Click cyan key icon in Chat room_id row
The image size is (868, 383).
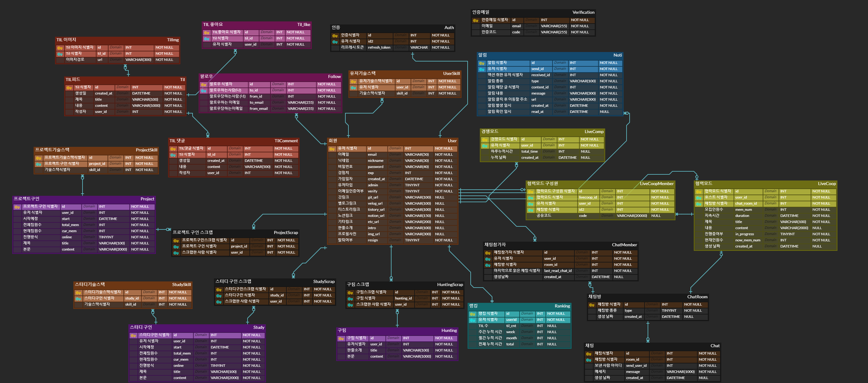[588, 360]
